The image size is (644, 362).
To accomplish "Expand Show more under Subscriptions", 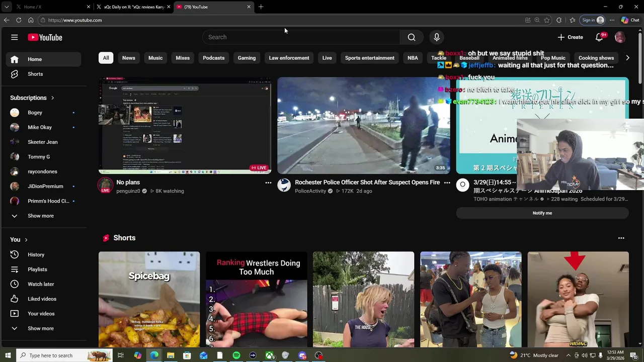I will 43,216.
